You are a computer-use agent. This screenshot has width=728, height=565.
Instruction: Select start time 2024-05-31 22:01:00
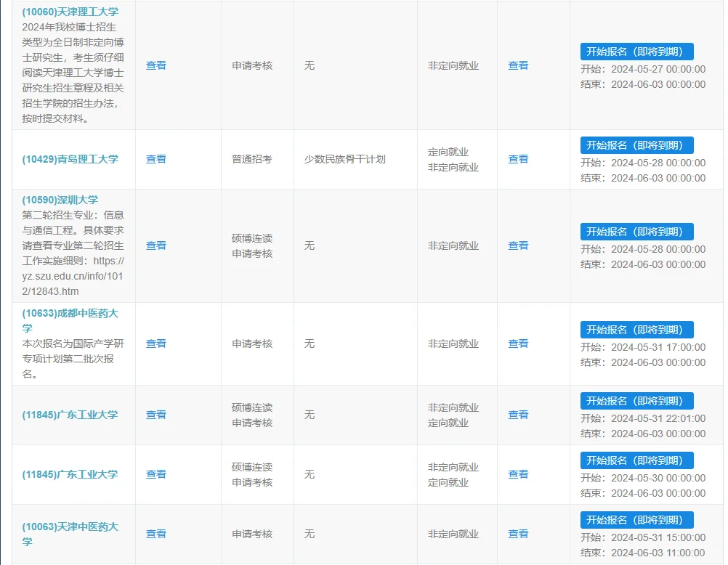pos(658,418)
